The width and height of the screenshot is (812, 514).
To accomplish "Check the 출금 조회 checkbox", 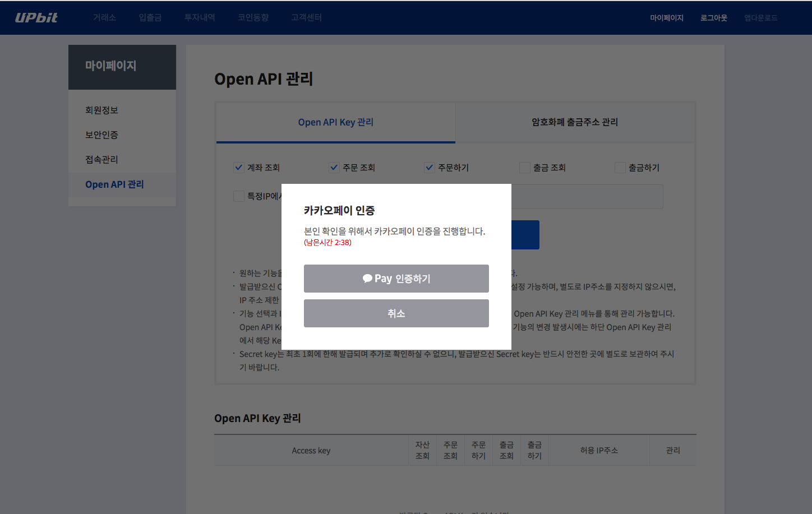I will pyautogui.click(x=525, y=167).
